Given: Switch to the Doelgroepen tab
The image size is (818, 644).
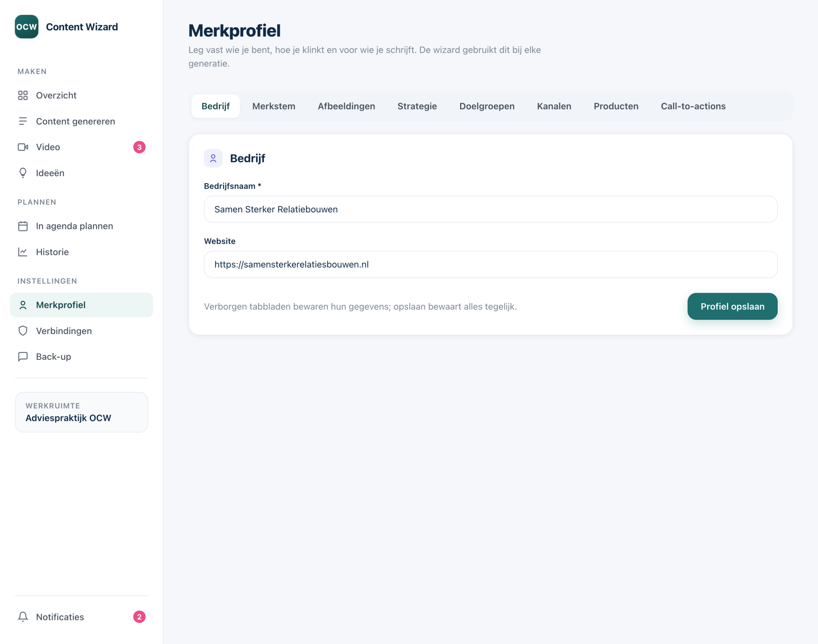Looking at the screenshot, I should (487, 106).
